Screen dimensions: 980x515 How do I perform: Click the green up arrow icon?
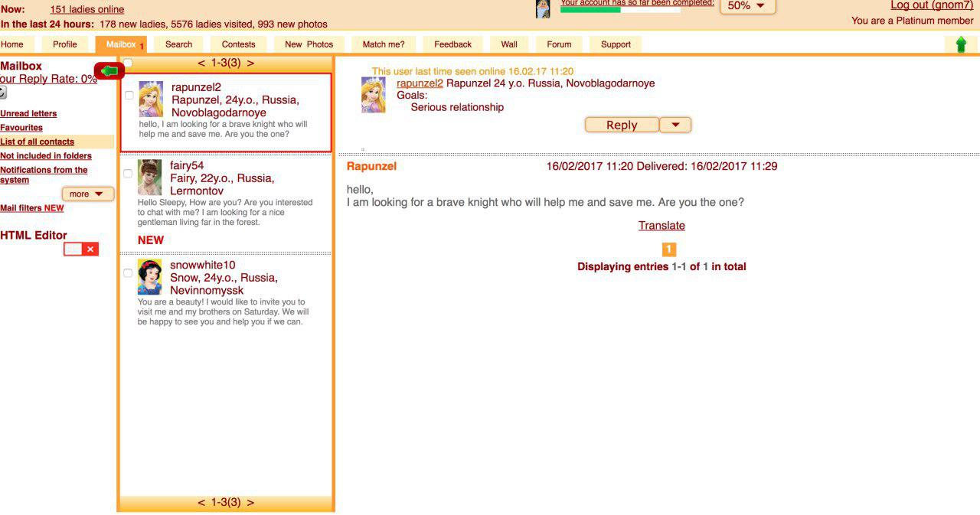coord(961,45)
